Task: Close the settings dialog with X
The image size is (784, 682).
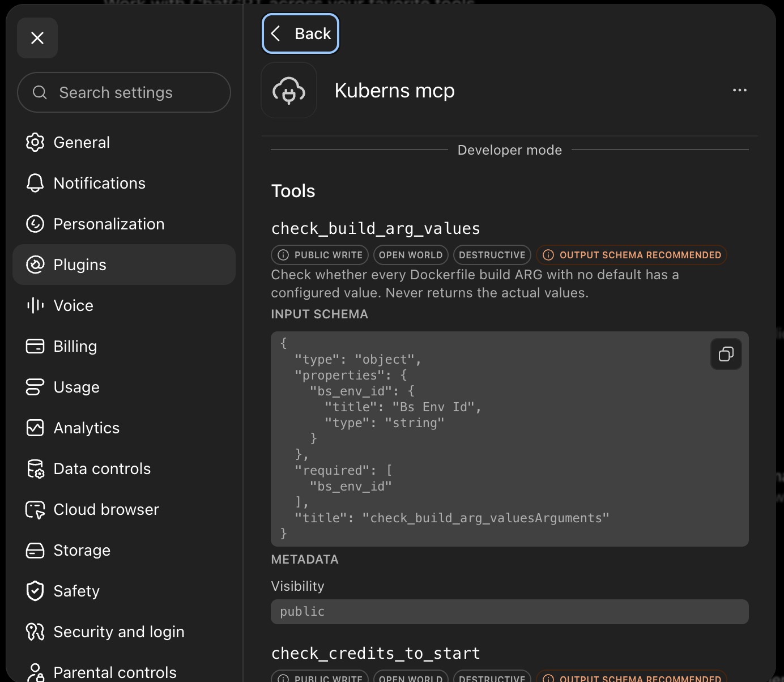Action: (37, 38)
